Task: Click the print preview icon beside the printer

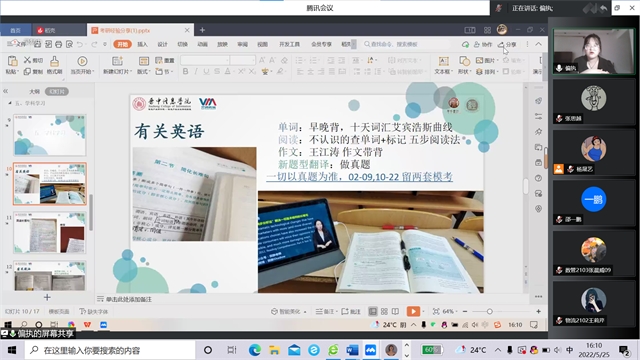Action: click(69, 44)
